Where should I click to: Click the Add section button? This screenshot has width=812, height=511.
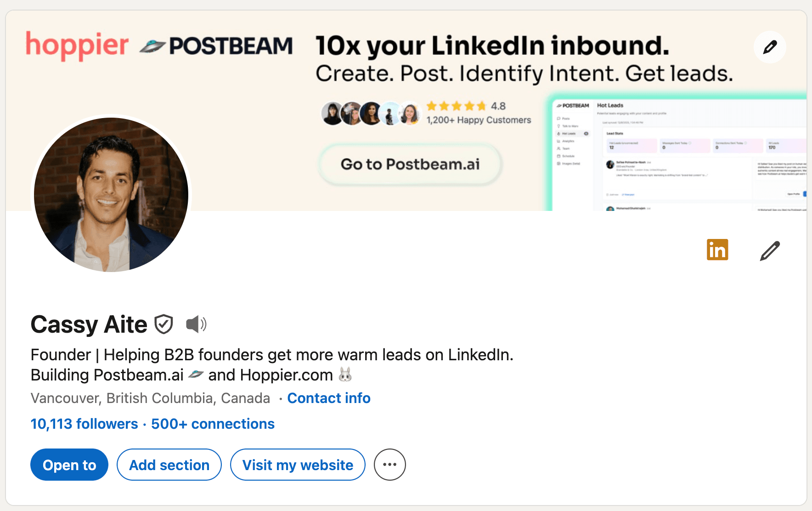pos(169,465)
